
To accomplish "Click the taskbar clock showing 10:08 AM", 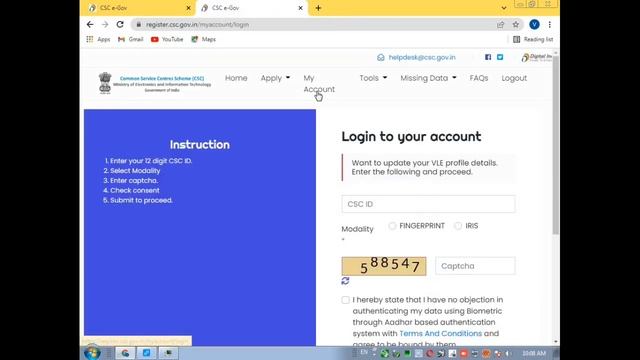I will 534,353.
